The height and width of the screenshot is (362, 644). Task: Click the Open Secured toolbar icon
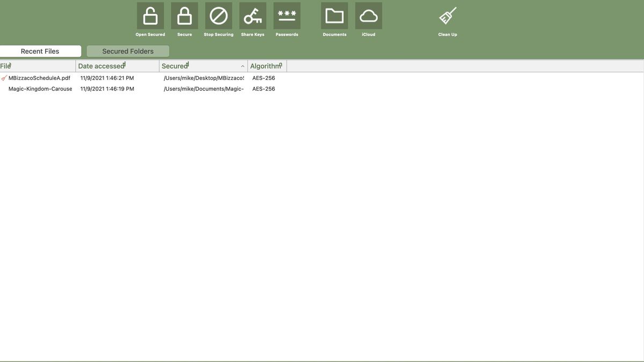point(150,16)
